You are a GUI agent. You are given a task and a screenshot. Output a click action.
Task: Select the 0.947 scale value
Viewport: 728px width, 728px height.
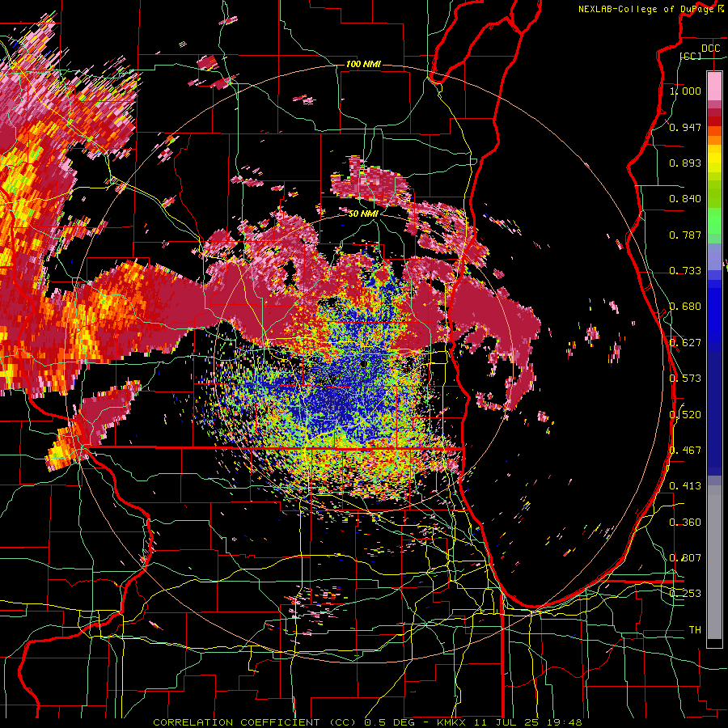click(685, 127)
